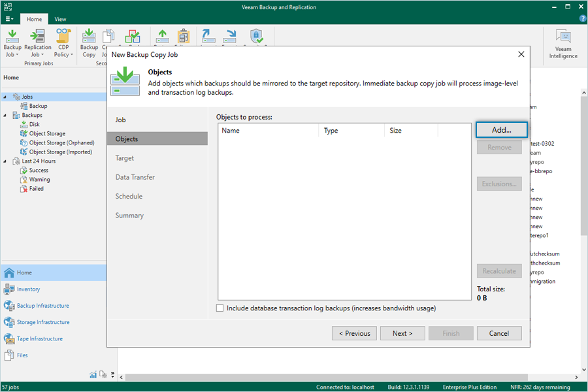Image resolution: width=588 pixels, height=392 pixels.
Task: Collapse the Jobs tree node
Action: 5,97
